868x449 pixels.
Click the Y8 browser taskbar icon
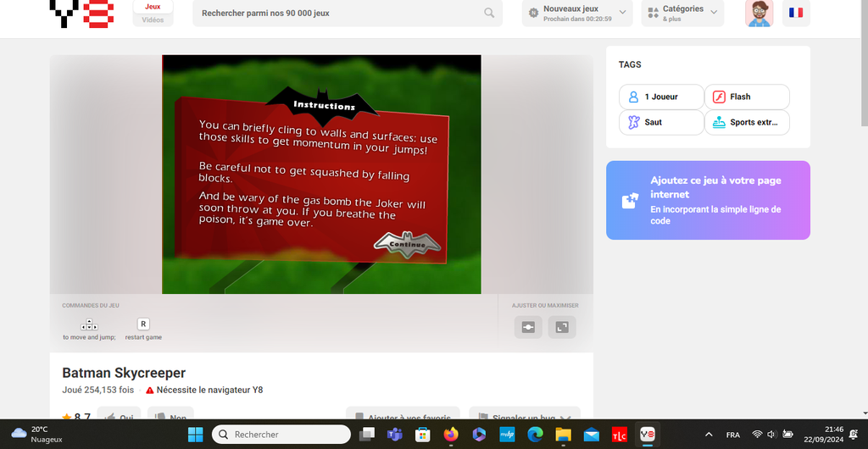647,435
